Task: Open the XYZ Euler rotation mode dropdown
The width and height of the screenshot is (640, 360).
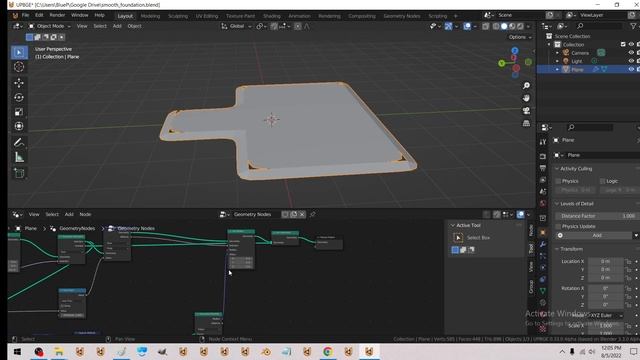Action: (x=607, y=316)
